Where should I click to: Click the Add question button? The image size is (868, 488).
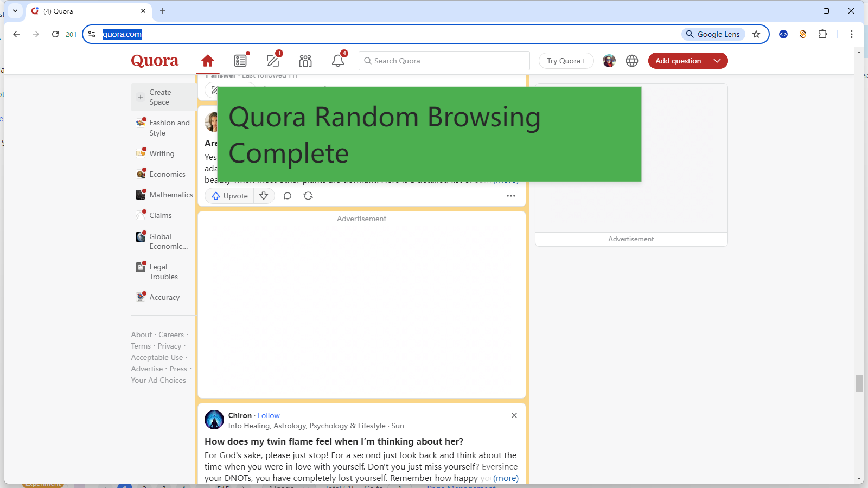[678, 61]
